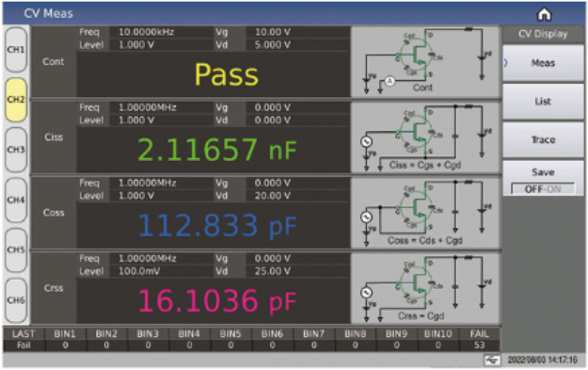Open the Trace display mode
588x370 pixels.
pos(543,140)
